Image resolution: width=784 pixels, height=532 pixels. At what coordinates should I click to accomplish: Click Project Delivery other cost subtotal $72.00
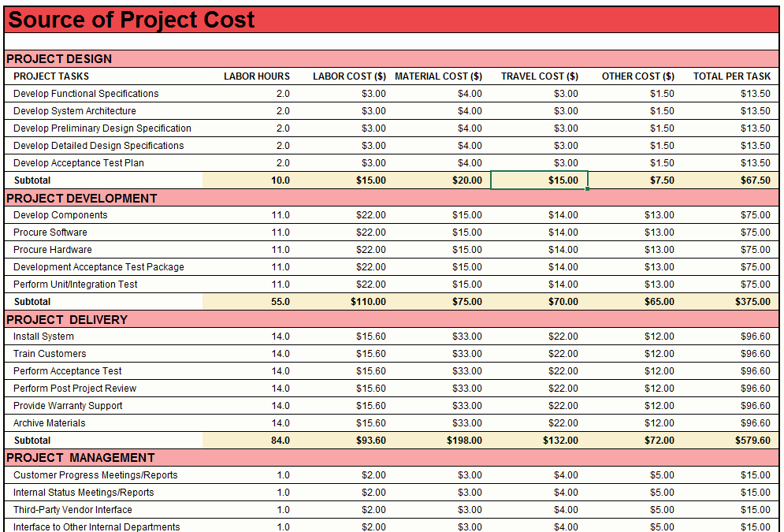click(x=659, y=441)
